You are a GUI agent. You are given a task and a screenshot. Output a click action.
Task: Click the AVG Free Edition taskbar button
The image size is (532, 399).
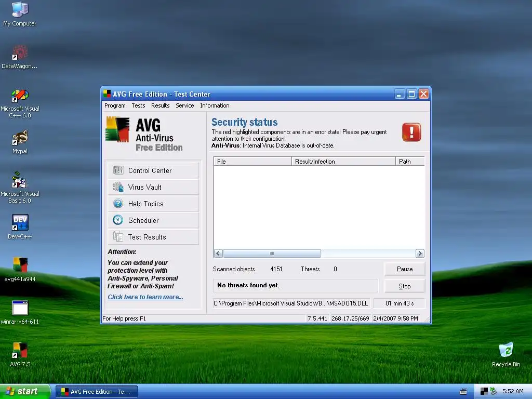click(x=96, y=392)
